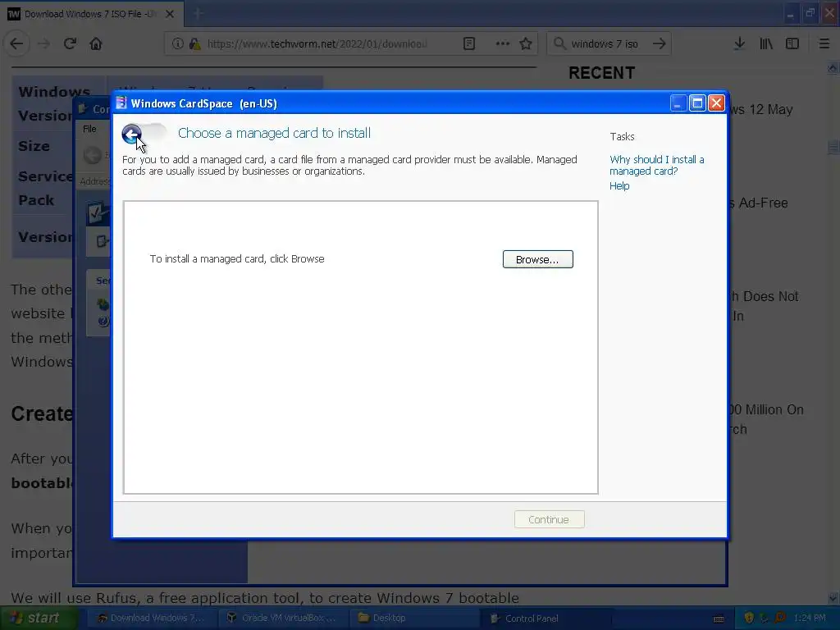Switch to Control Panel taskbar item
Image resolution: width=840 pixels, height=630 pixels.
click(546, 619)
